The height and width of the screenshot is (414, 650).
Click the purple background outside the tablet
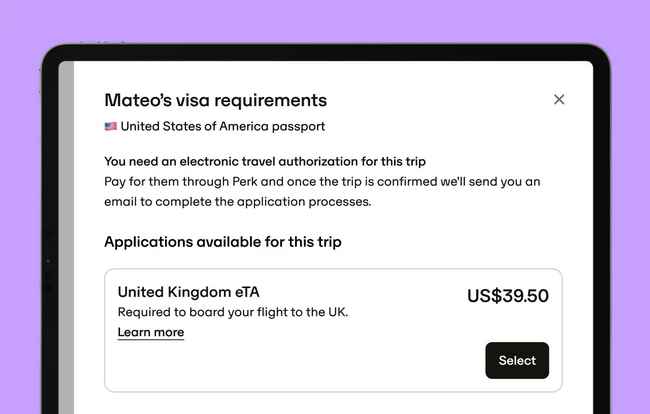[x=323, y=21]
